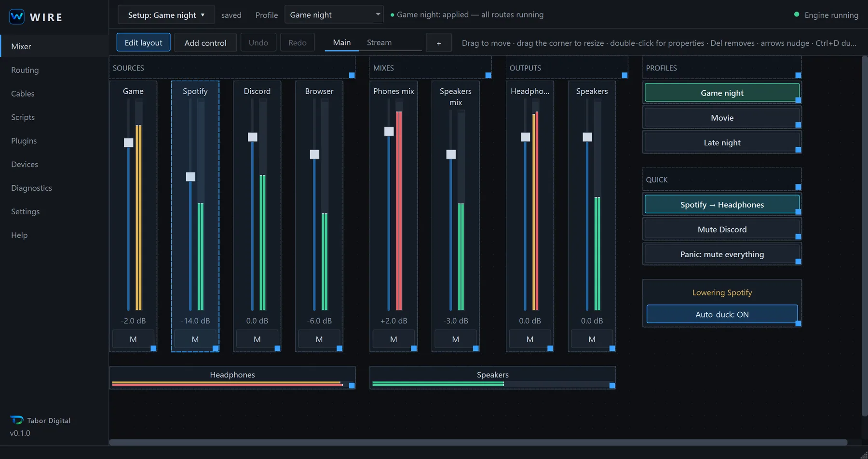Click the resize handle of the QUICK panel

pos(799,187)
